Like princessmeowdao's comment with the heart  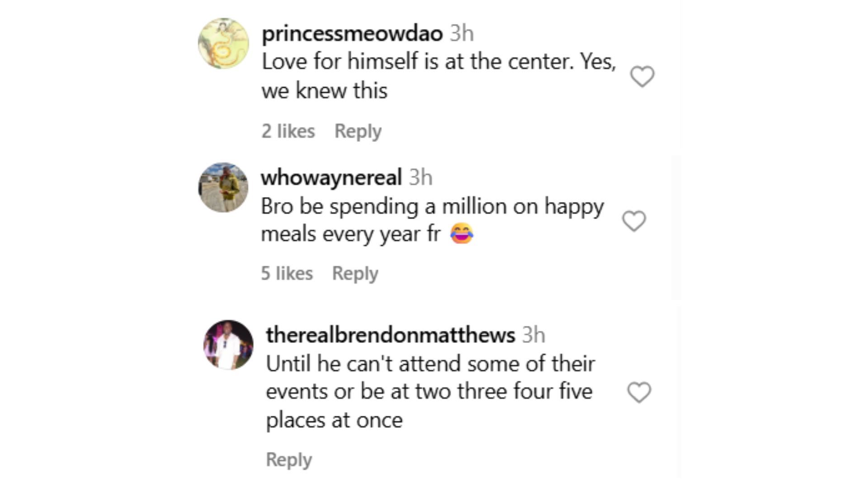pos(642,76)
